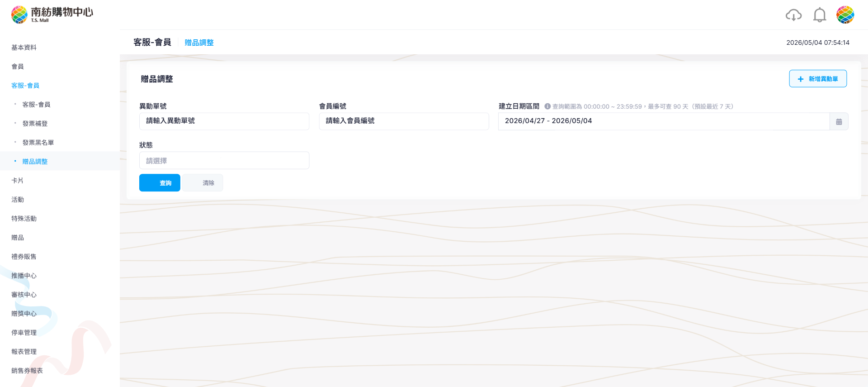Open 客服-會員 submenu item
Screen dimensions: 868x387
[36, 105]
